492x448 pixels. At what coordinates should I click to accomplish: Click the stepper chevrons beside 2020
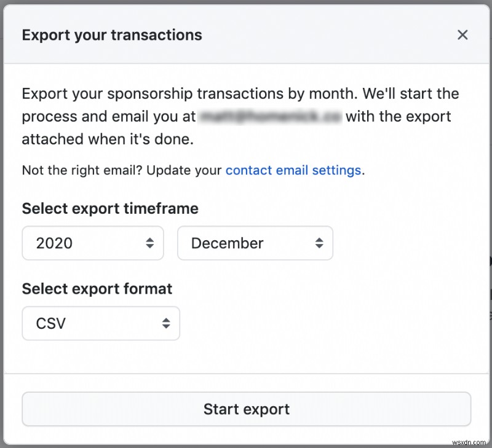coord(149,243)
